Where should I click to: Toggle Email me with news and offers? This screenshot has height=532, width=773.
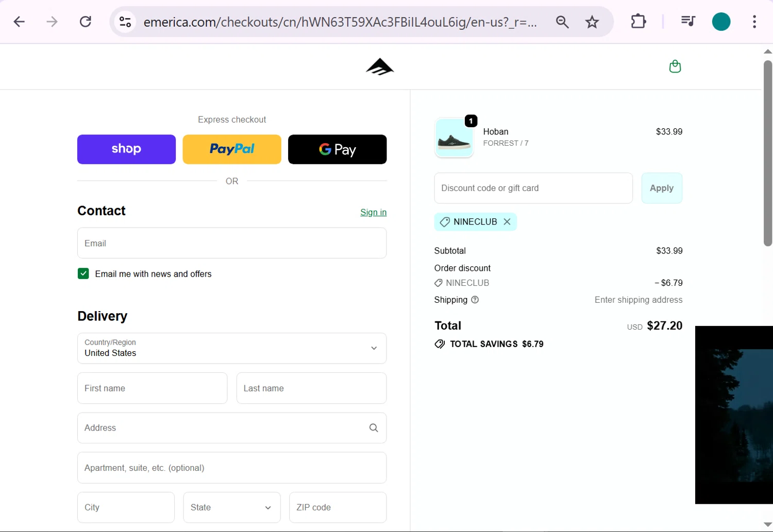tap(83, 273)
